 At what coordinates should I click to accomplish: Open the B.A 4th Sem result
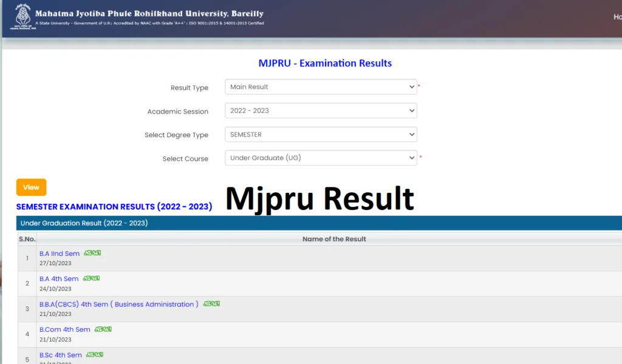tap(59, 279)
